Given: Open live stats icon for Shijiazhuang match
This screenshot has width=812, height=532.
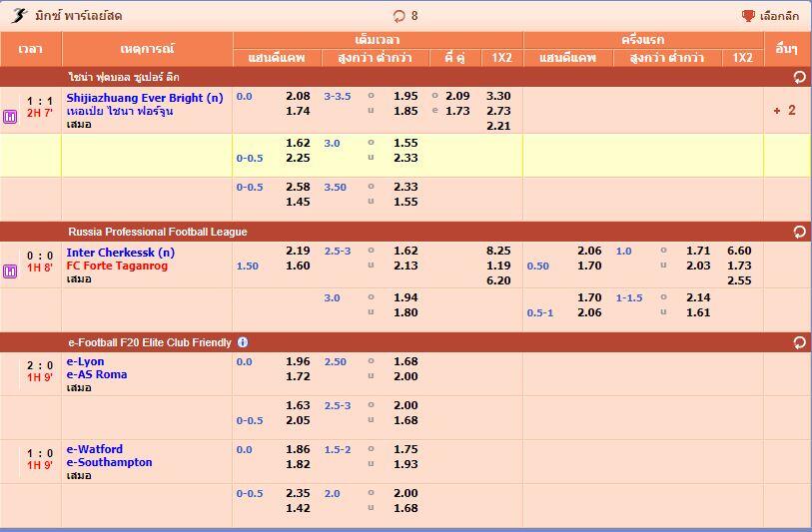Looking at the screenshot, I should point(10,117).
